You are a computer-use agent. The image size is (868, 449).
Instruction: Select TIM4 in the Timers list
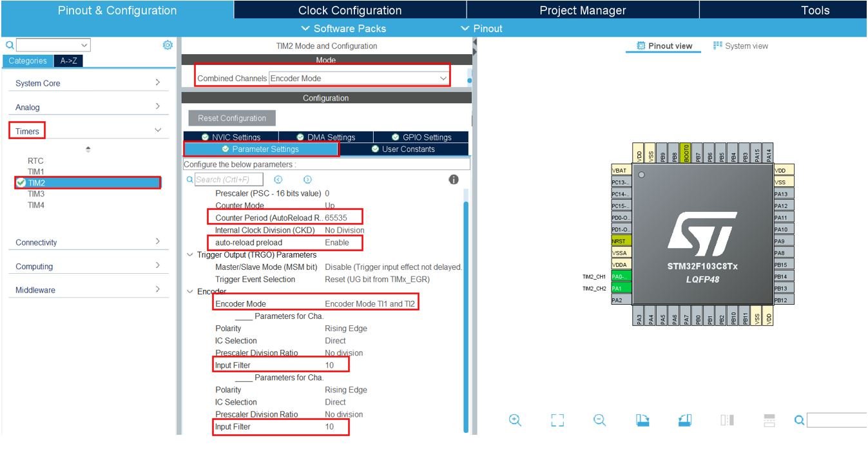(36, 205)
